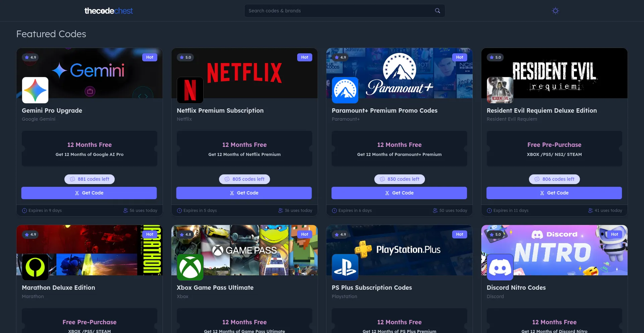The height and width of the screenshot is (333, 644).
Task: Click 4.8 star rating on Game Pass card
Action: (185, 234)
